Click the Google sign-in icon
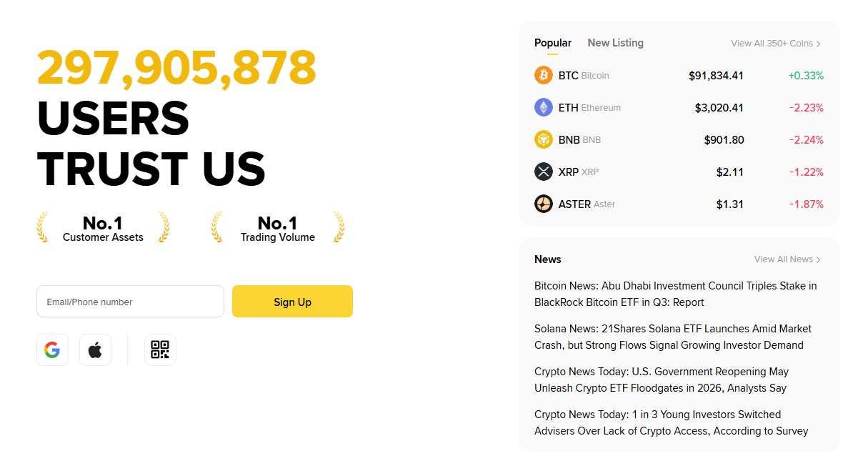 (x=52, y=350)
